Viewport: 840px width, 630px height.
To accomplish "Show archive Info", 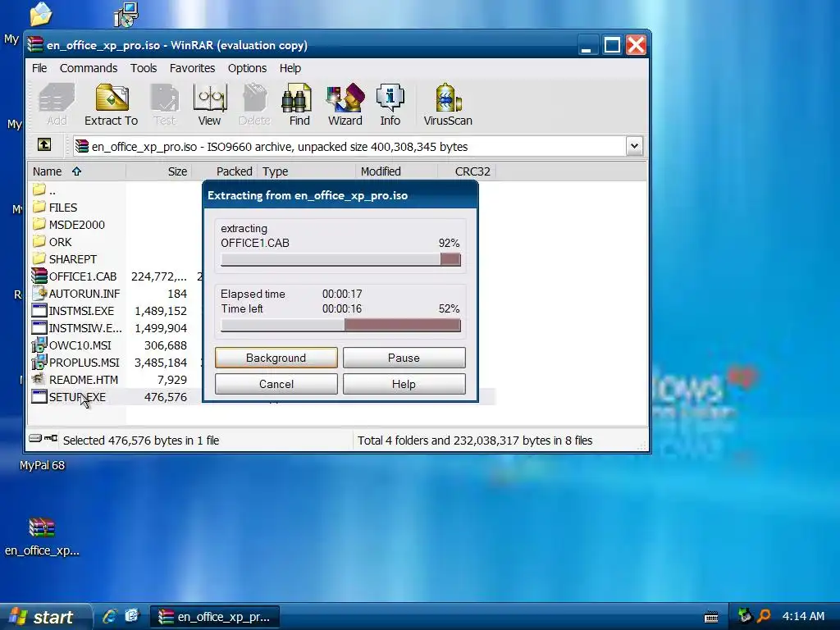I will [x=390, y=105].
